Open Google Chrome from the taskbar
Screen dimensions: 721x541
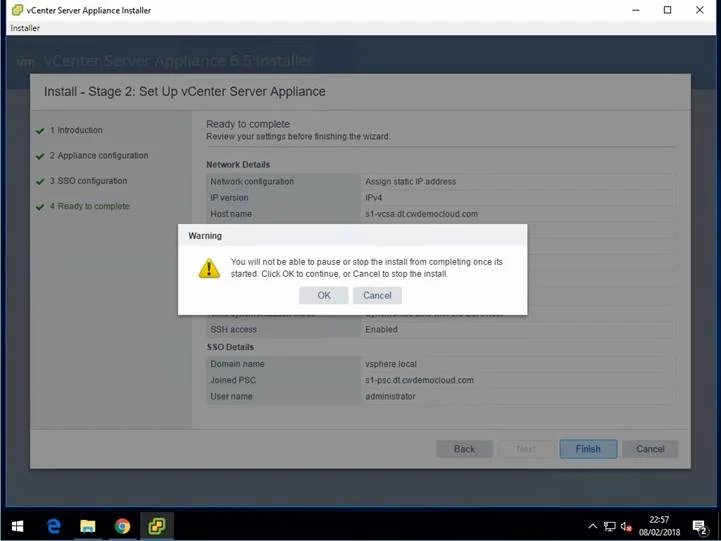click(122, 526)
